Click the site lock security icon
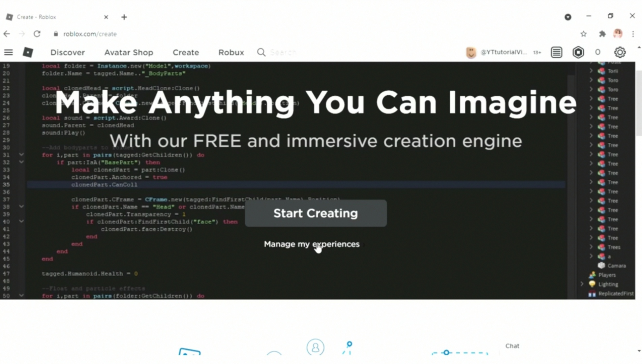Screen dimensions: 642x364 click(56, 34)
